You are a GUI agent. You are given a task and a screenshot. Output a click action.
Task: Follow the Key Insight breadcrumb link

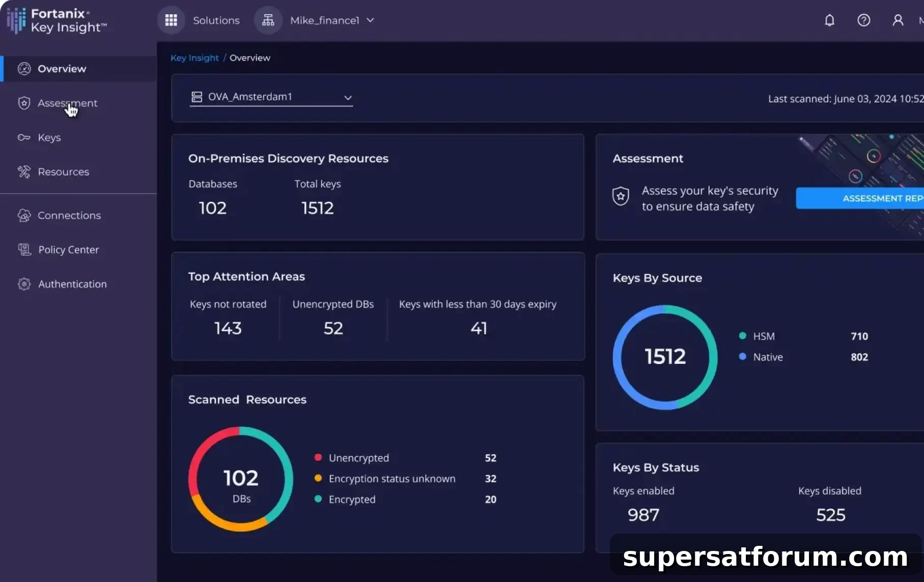coord(194,58)
